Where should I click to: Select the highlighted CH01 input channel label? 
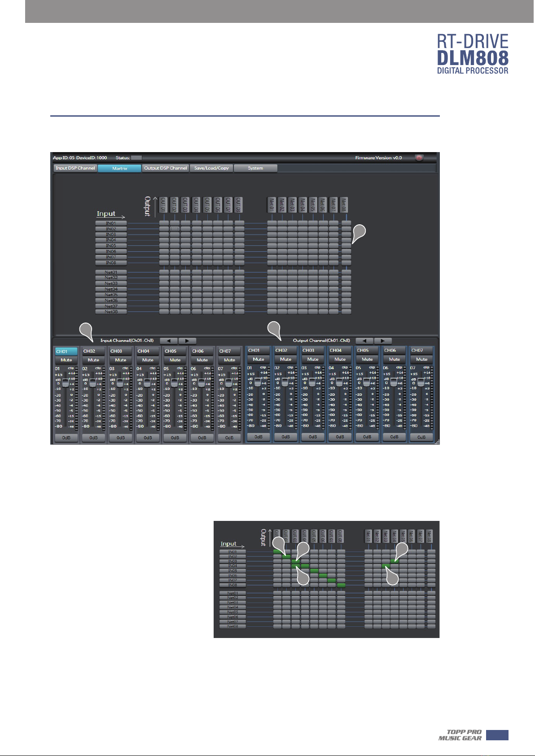pyautogui.click(x=66, y=351)
